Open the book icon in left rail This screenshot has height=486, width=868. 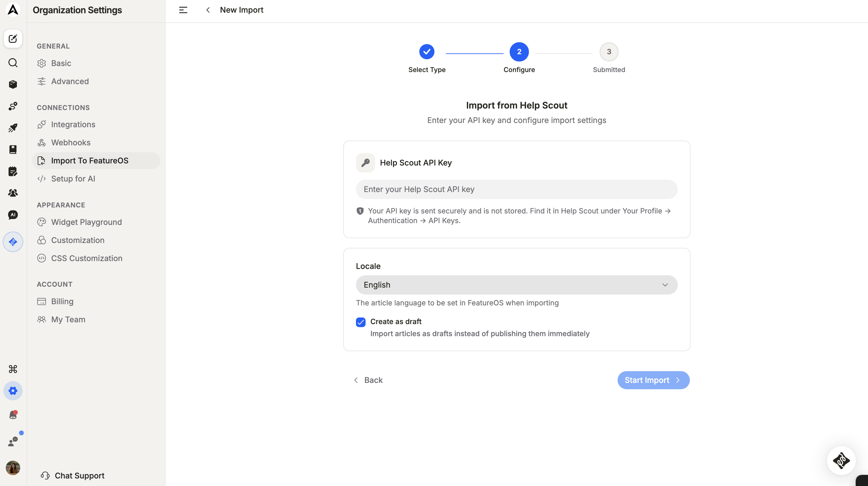[x=13, y=149]
